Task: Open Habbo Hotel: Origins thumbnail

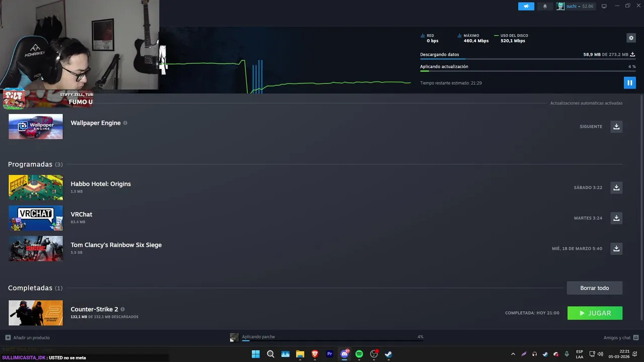Action: 36,188
